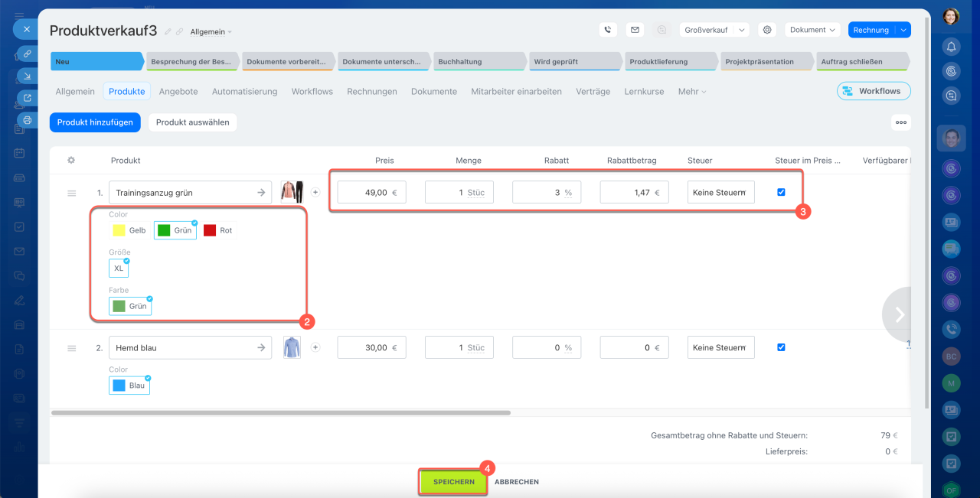980x498 pixels.
Task: Expand the Mehr tab menu
Action: click(x=691, y=92)
